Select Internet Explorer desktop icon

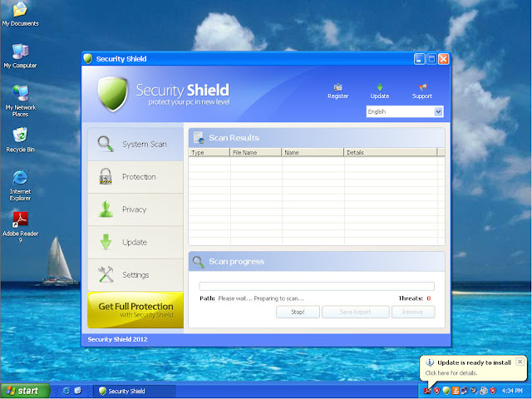click(x=20, y=185)
